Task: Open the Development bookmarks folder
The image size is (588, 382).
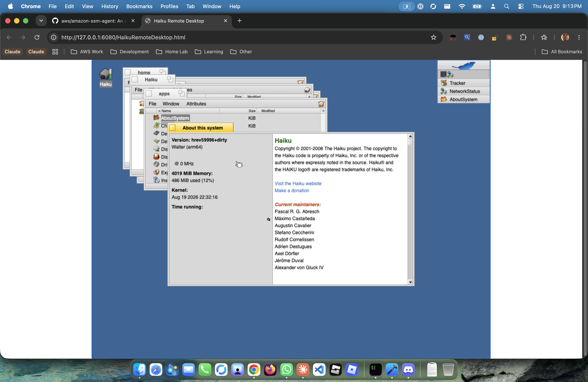Action: 130,52
